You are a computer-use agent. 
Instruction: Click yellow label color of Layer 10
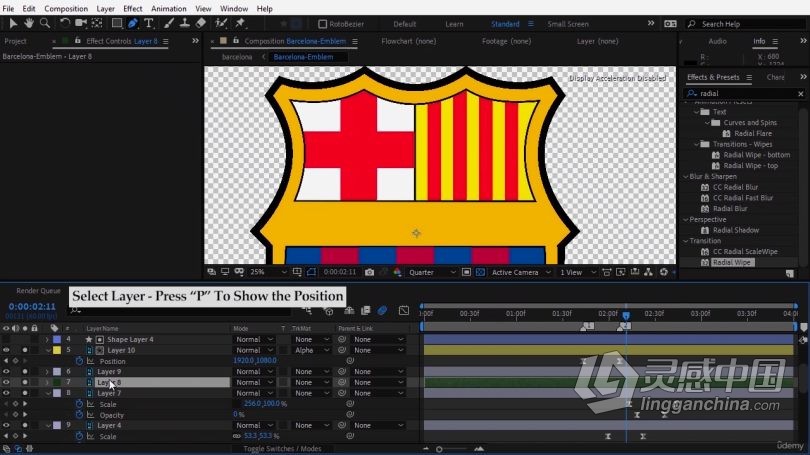pyautogui.click(x=57, y=350)
